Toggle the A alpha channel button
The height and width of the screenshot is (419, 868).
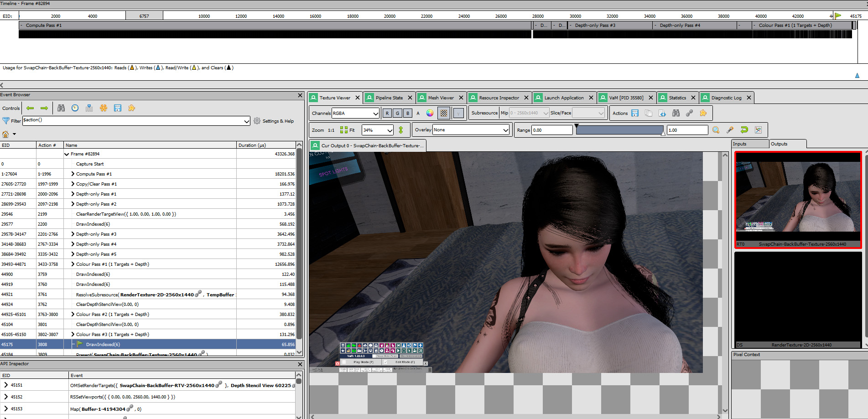(418, 113)
